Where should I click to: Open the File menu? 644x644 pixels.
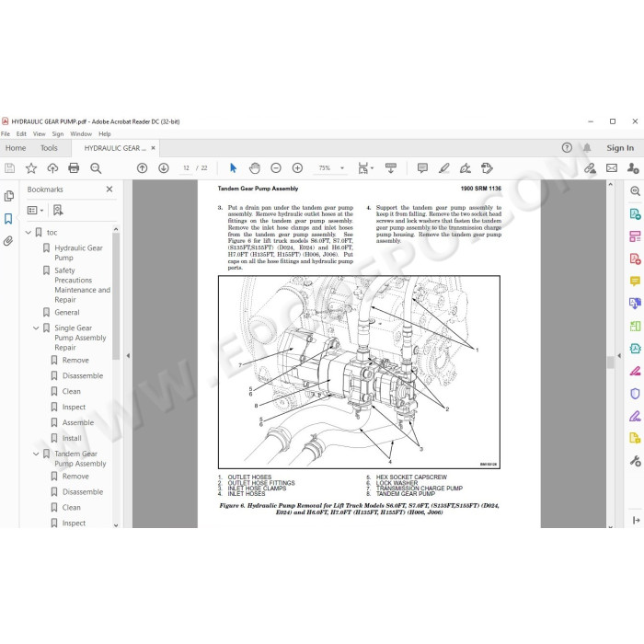(6, 134)
